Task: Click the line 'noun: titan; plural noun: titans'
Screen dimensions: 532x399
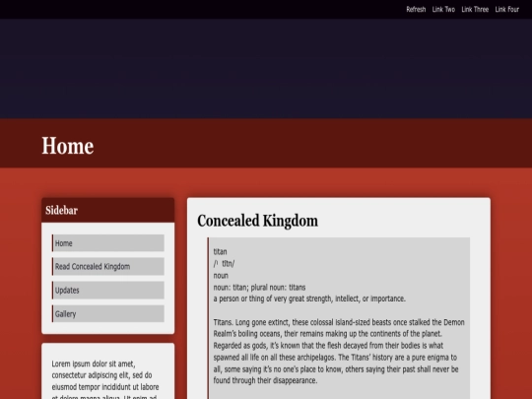Action: coord(259,288)
